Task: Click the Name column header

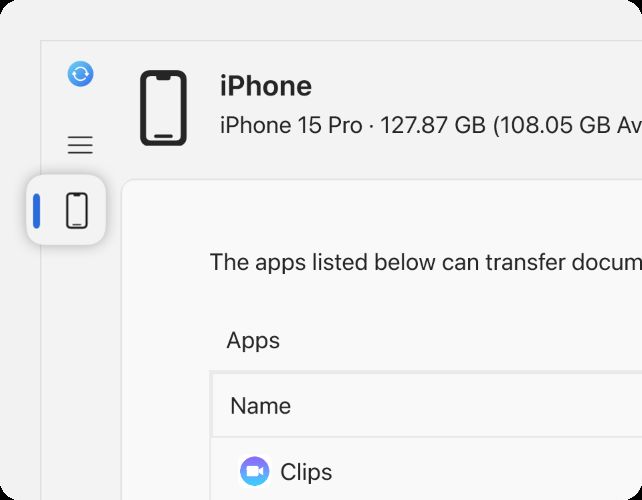Action: [260, 406]
